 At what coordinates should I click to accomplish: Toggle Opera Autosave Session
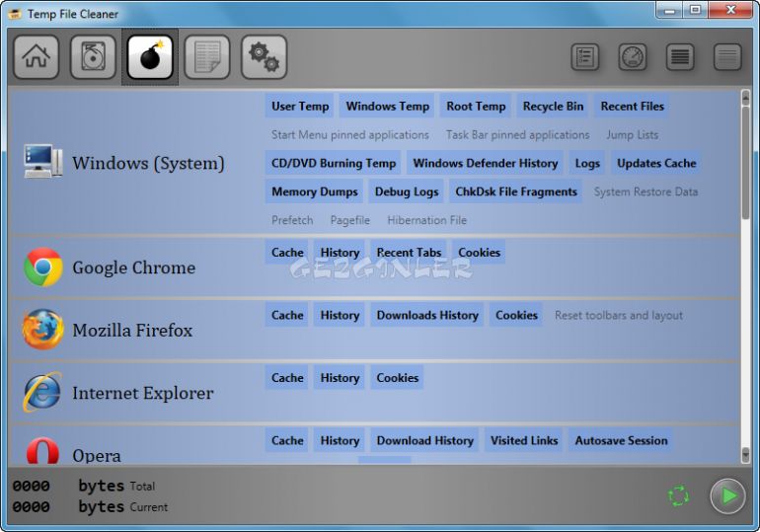(622, 440)
